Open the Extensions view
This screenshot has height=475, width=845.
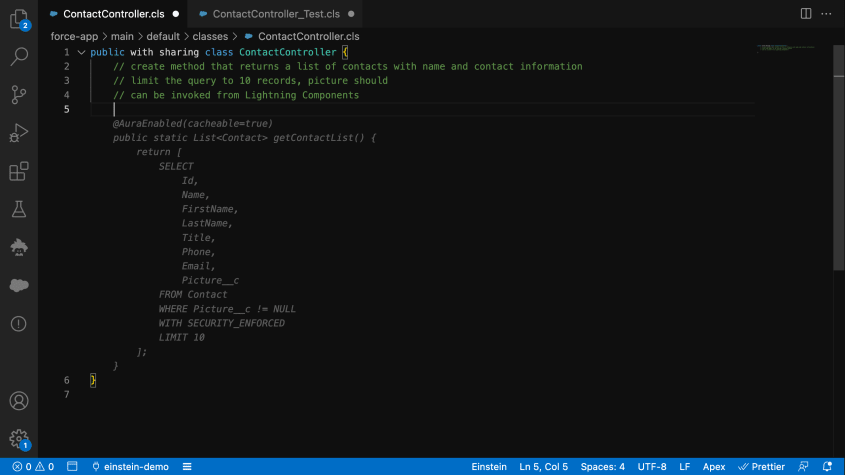(19, 171)
